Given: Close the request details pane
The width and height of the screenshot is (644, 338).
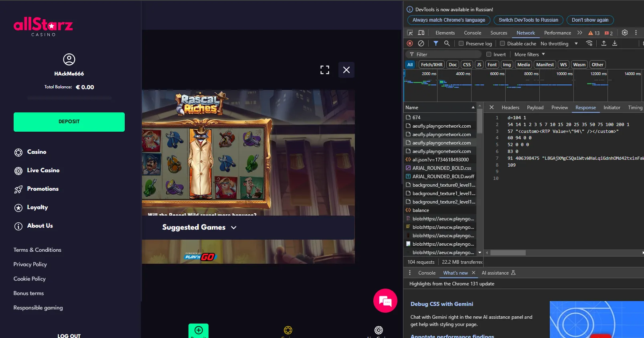Looking at the screenshot, I should pos(492,107).
